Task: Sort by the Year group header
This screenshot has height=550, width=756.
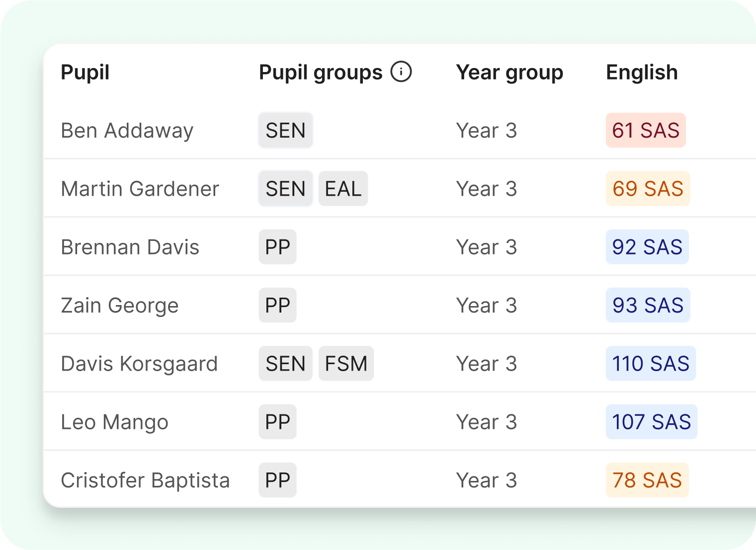Action: pyautogui.click(x=509, y=73)
